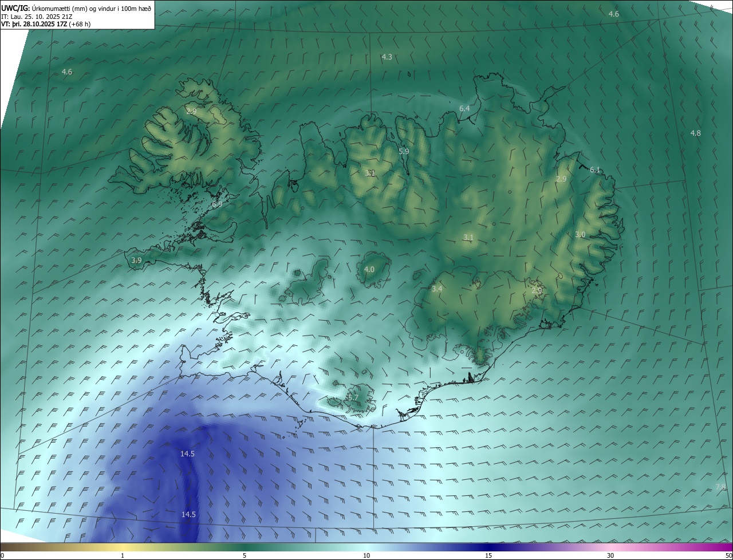Click the 3.0 value label on the map
This screenshot has width=733, height=560.
pyautogui.click(x=580, y=234)
